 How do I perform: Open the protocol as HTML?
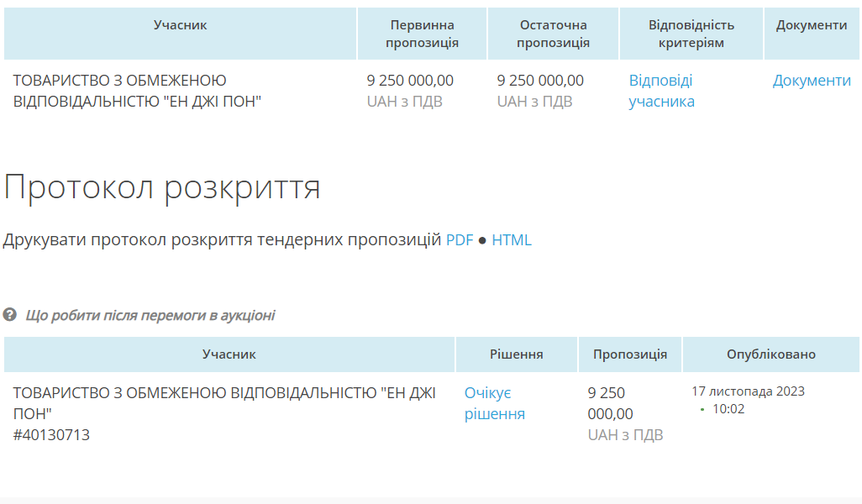(512, 240)
